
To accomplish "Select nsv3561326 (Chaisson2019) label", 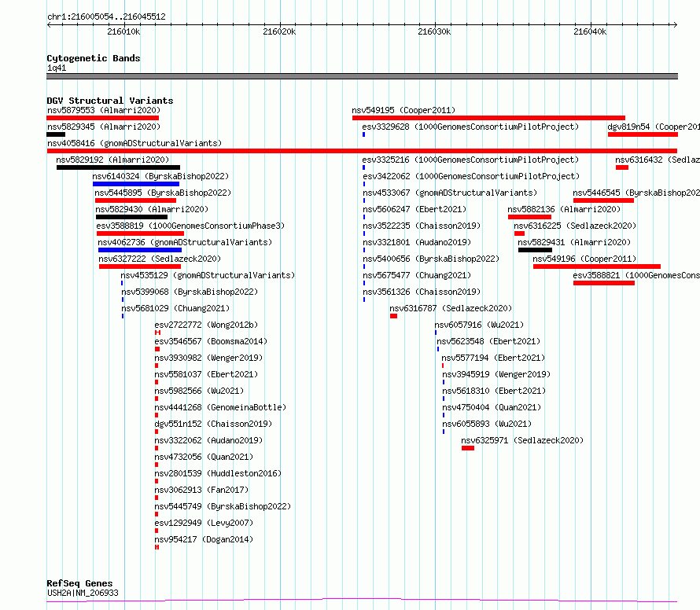I will coord(422,292).
